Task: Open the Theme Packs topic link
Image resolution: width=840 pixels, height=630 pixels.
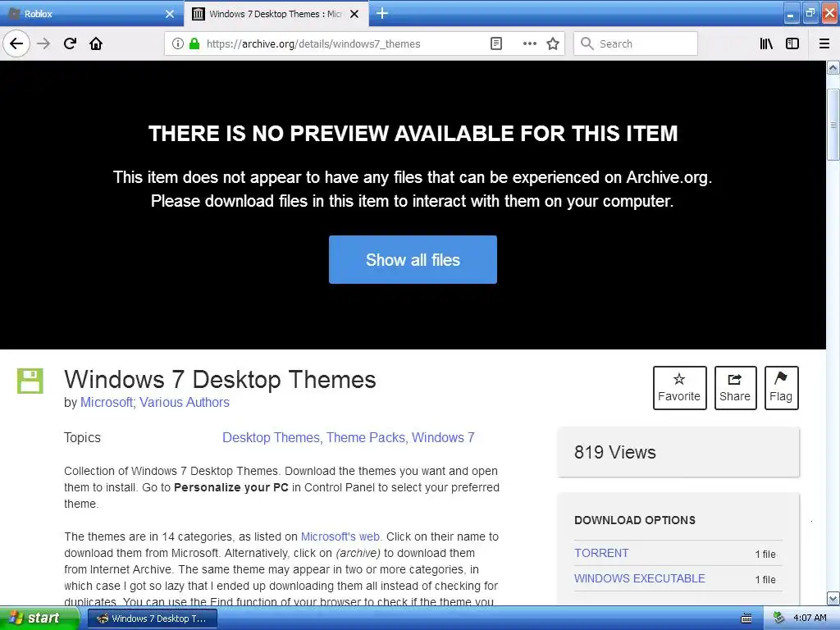Action: [367, 438]
